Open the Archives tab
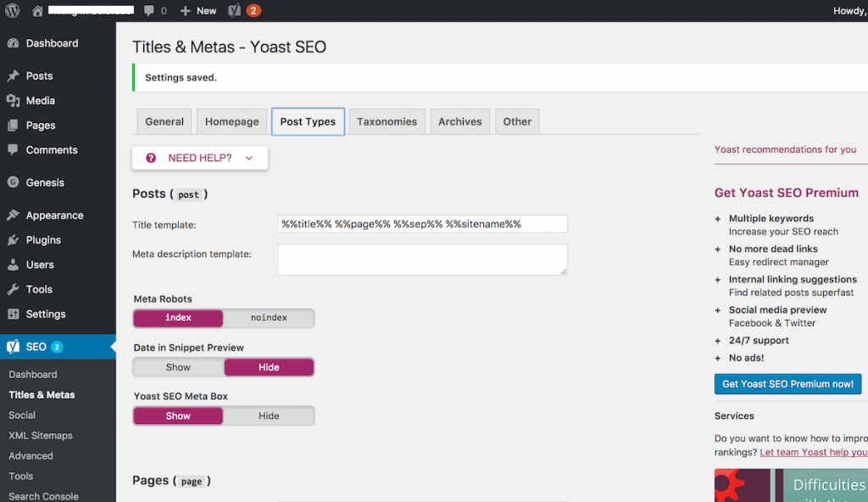Screen dimensions: 868x502 pyautogui.click(x=460, y=122)
